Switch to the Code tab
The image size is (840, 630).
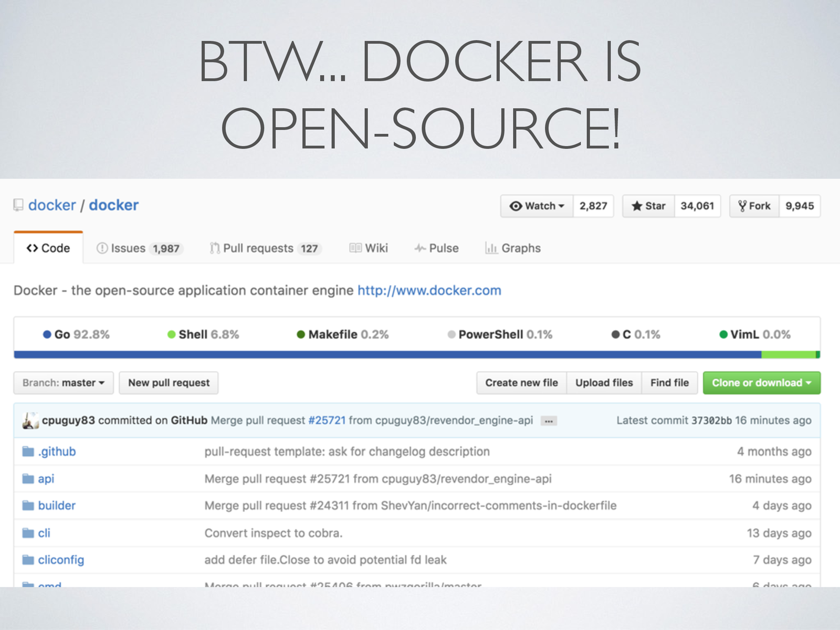48,248
